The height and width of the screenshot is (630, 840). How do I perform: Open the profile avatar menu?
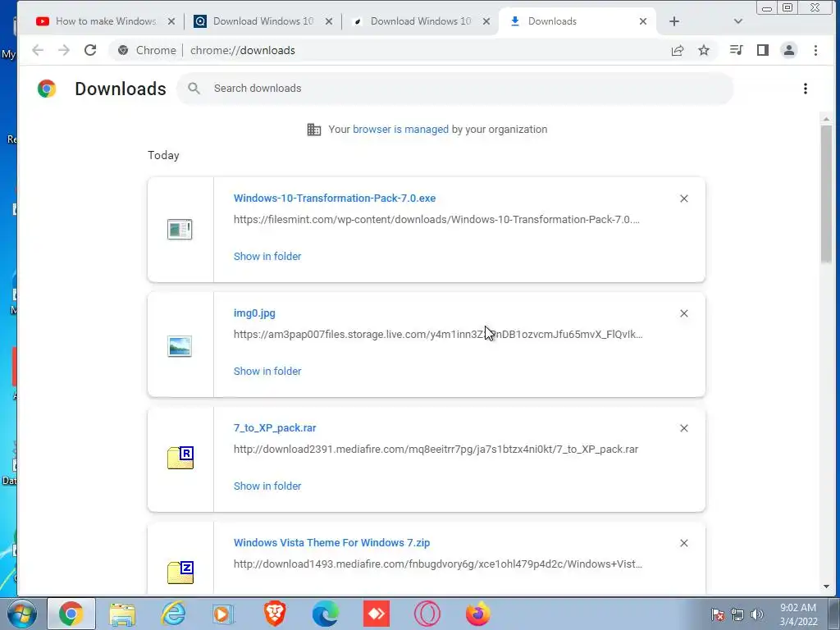[x=789, y=50]
